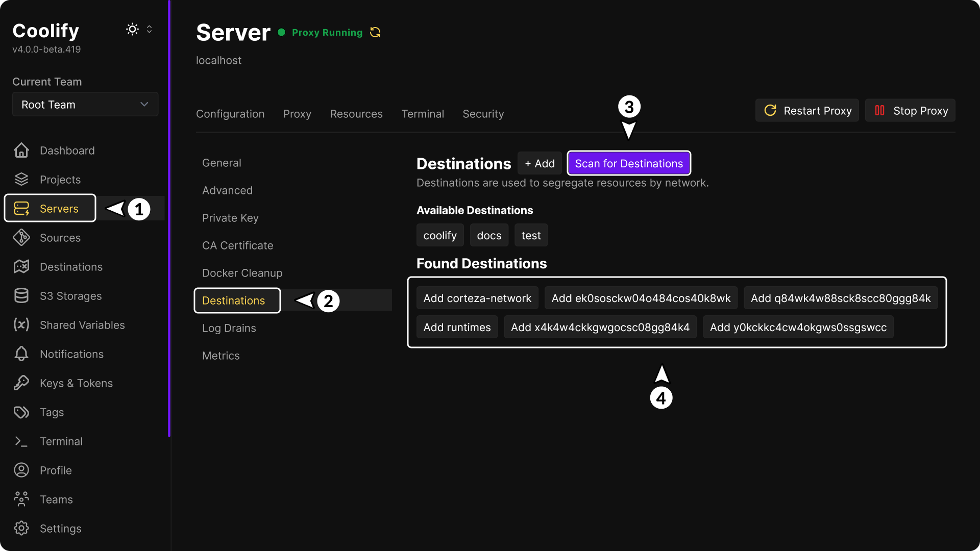Image resolution: width=980 pixels, height=551 pixels.
Task: Click the S3 Storages database icon
Action: [21, 296]
